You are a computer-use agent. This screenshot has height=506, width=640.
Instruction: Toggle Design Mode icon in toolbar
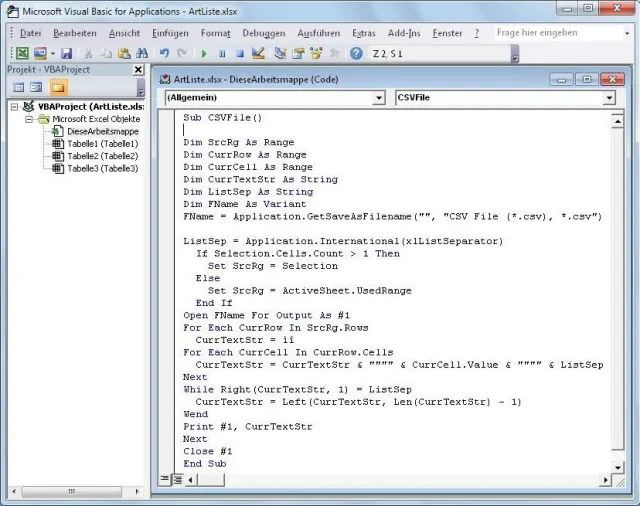click(x=258, y=53)
